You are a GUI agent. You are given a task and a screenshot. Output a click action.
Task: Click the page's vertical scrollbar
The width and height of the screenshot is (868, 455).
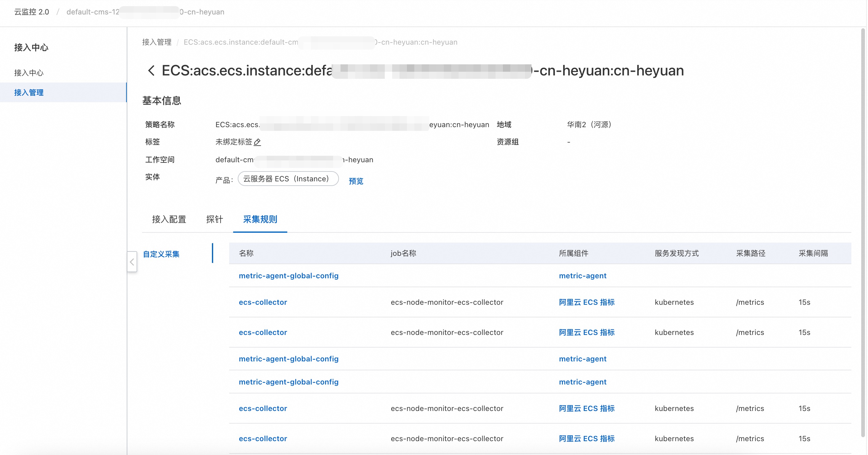coord(863,233)
